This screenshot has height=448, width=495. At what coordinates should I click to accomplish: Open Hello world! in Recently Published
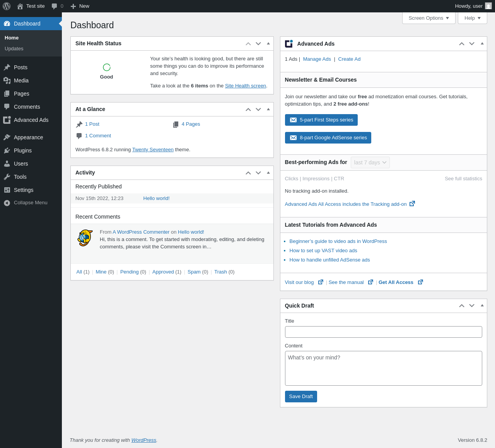(x=157, y=198)
